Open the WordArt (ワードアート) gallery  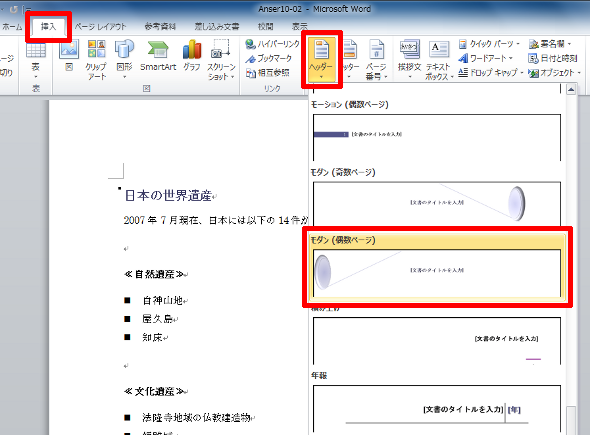[x=485, y=58]
